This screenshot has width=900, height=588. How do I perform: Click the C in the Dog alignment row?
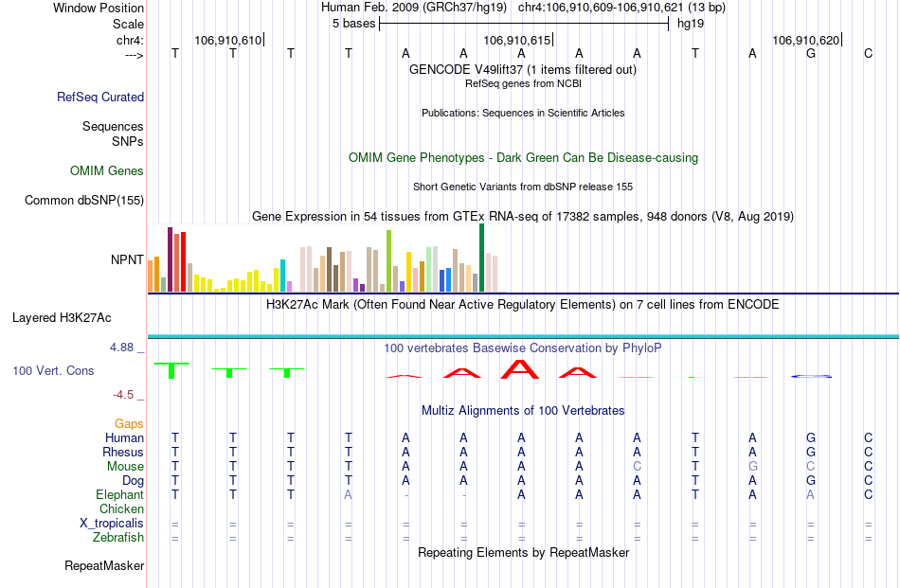pyautogui.click(x=869, y=481)
